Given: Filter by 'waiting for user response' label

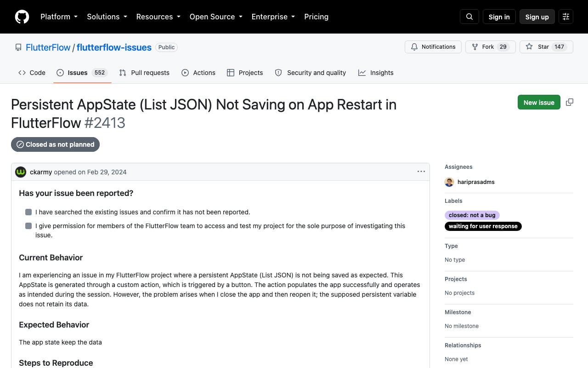Looking at the screenshot, I should tap(483, 226).
